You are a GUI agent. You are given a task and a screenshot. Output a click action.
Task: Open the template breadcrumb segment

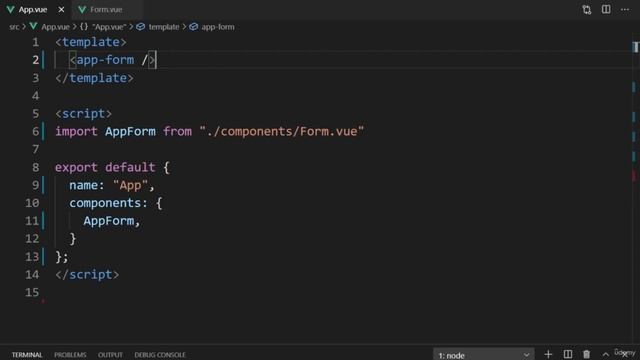click(x=164, y=27)
